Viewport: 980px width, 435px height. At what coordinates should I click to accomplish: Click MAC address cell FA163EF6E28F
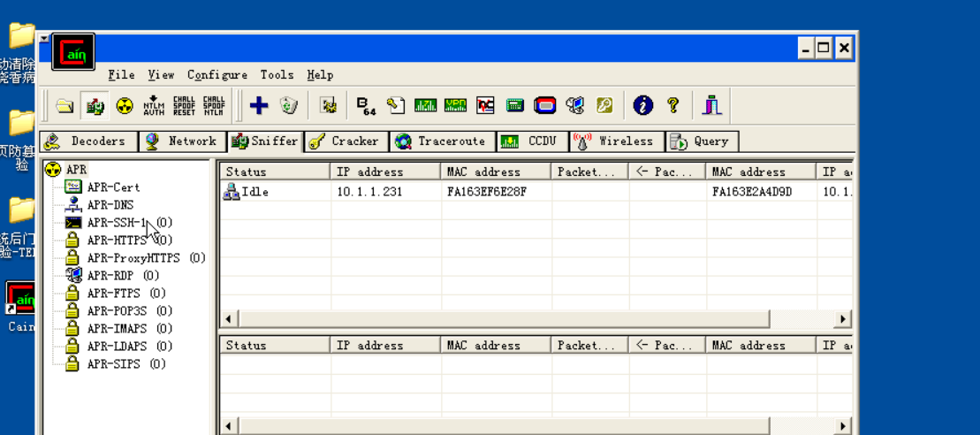tap(487, 192)
